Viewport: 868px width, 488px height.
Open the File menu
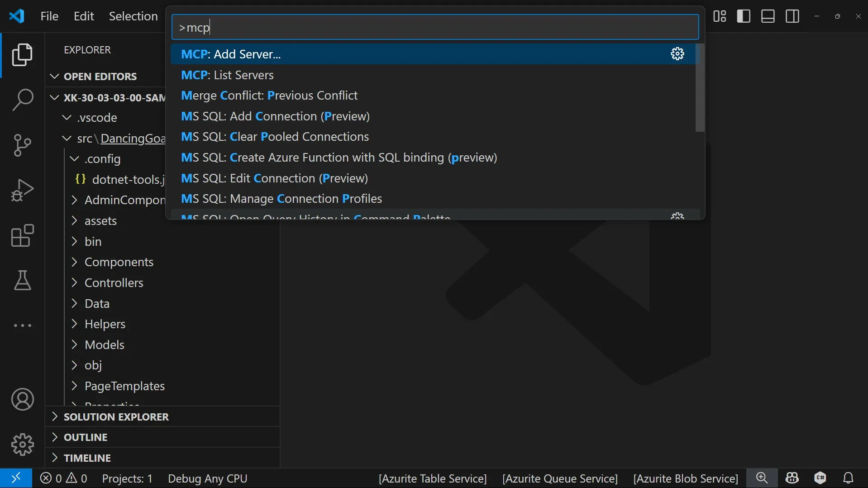coord(49,16)
